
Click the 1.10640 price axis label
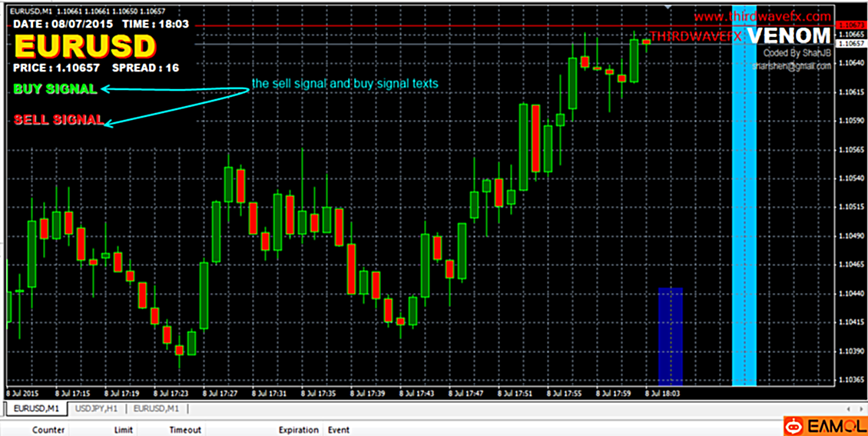pos(850,62)
